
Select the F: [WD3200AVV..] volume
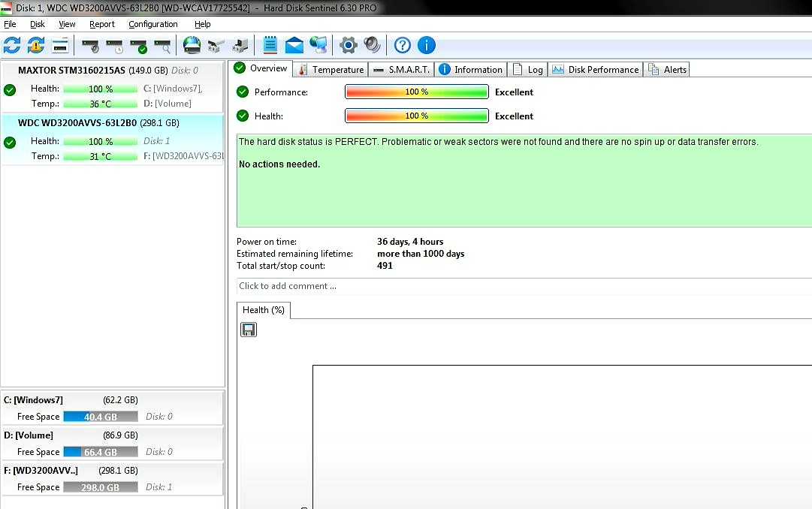click(113, 478)
